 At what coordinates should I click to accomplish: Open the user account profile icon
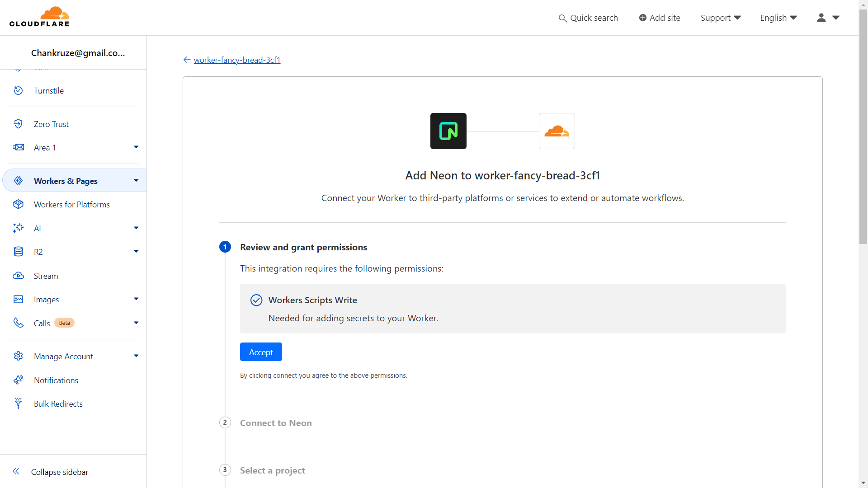pyautogui.click(x=821, y=18)
